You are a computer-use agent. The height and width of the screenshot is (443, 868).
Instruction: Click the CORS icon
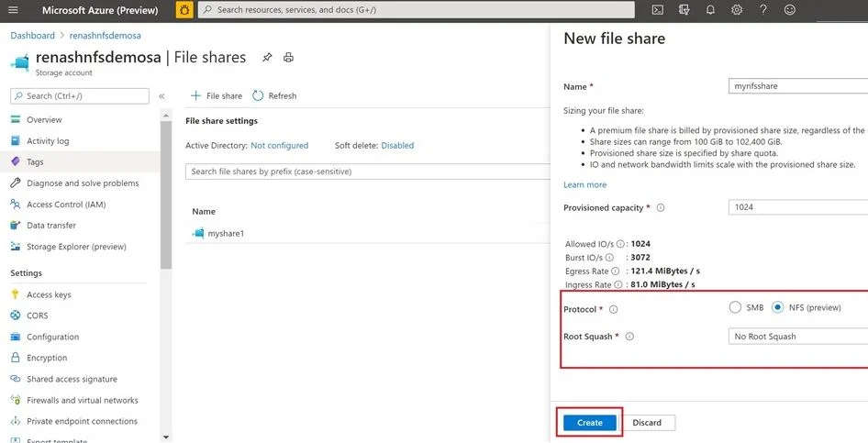16,316
